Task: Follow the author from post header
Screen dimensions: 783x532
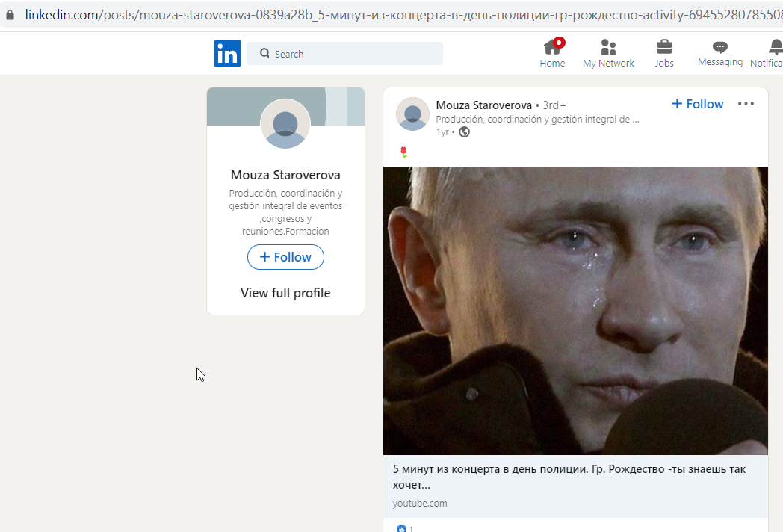Action: pos(698,104)
